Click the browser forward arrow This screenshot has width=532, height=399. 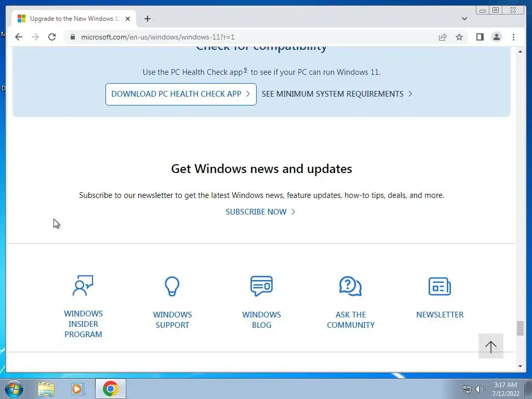coord(35,37)
